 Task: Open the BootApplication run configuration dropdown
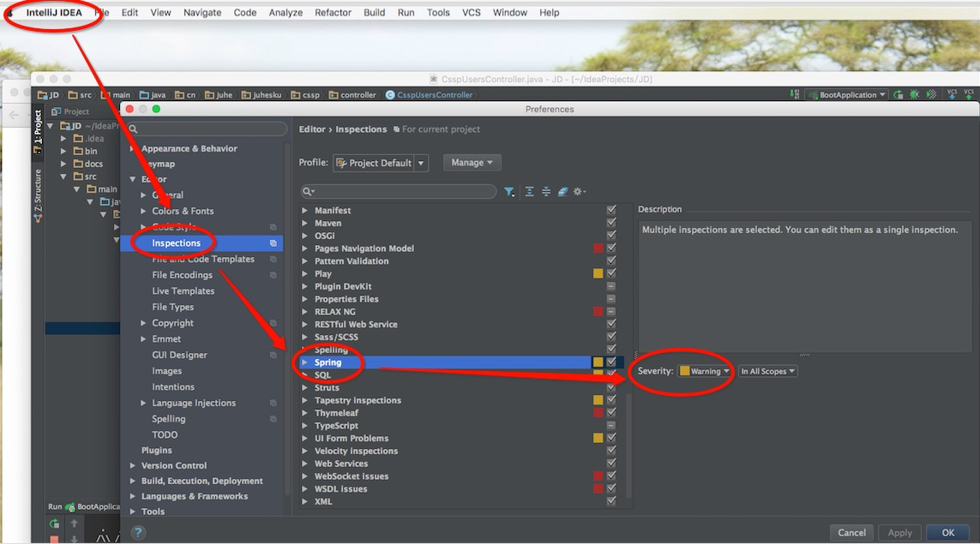(x=847, y=95)
